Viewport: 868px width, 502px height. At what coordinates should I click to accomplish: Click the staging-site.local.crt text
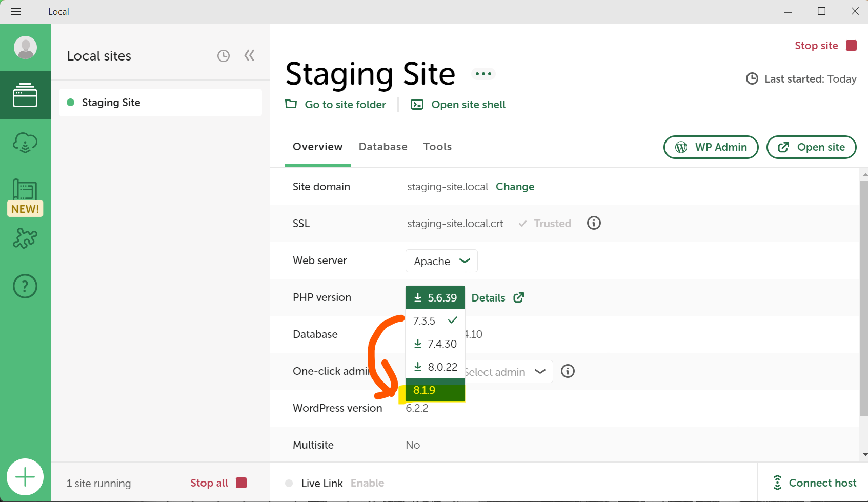click(x=455, y=224)
